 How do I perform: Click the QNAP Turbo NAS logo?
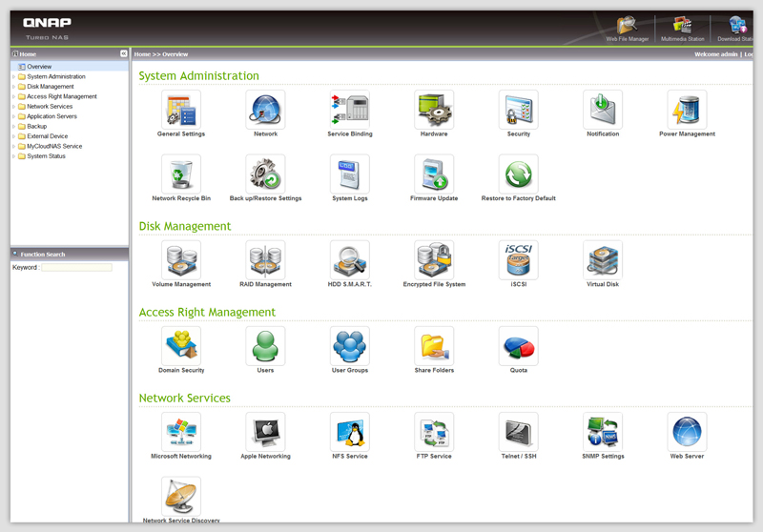tap(47, 29)
